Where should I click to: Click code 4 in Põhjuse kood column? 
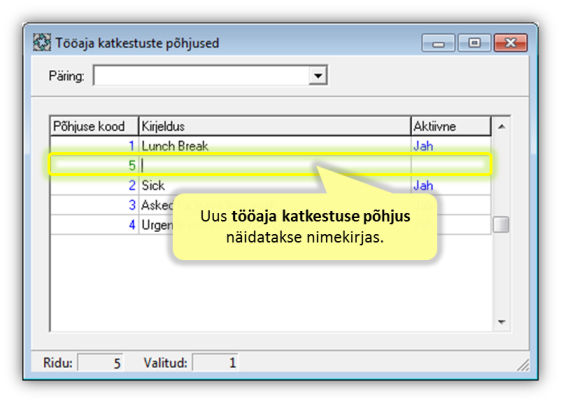[x=132, y=225]
